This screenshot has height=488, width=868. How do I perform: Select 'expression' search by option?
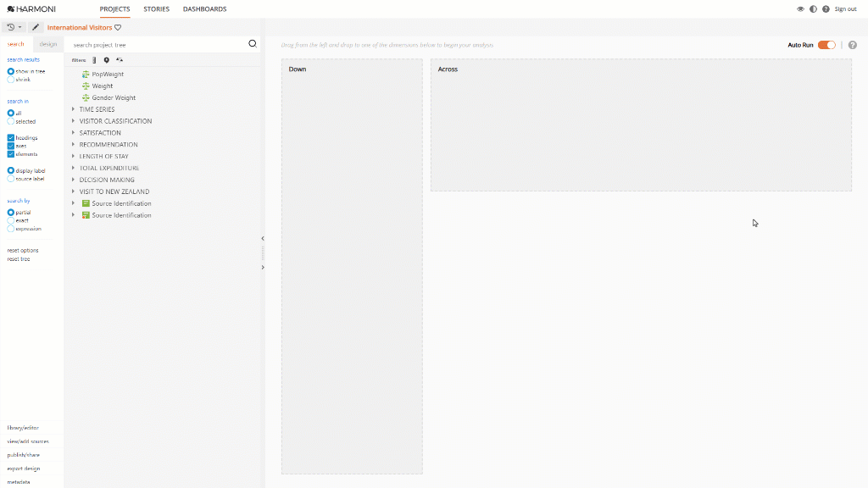[x=10, y=229]
